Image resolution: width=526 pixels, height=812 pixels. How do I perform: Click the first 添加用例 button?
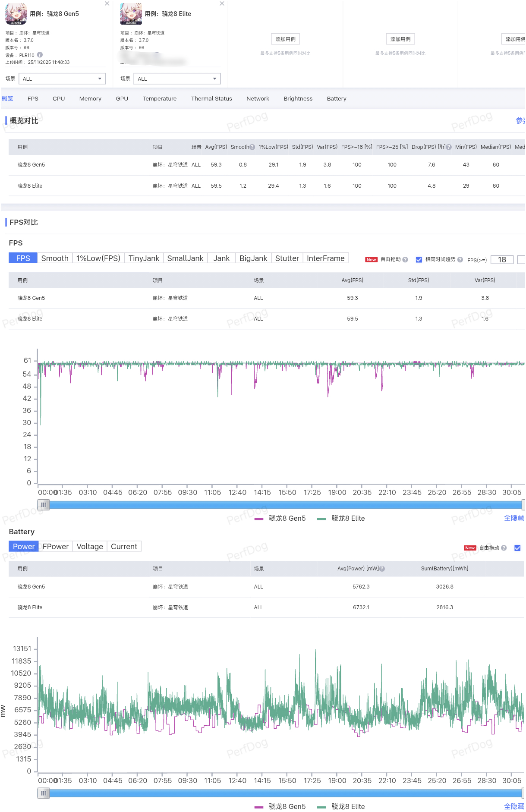point(285,39)
